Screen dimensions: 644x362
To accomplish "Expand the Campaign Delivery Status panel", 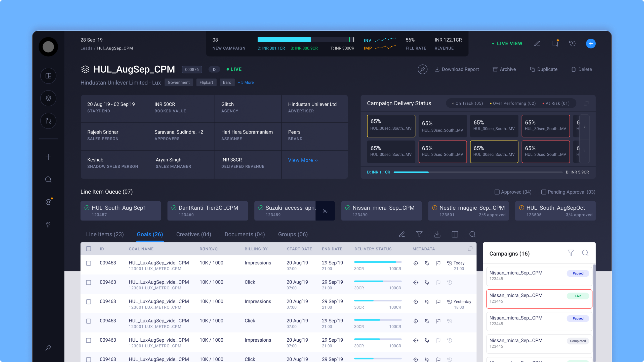I will (x=586, y=103).
